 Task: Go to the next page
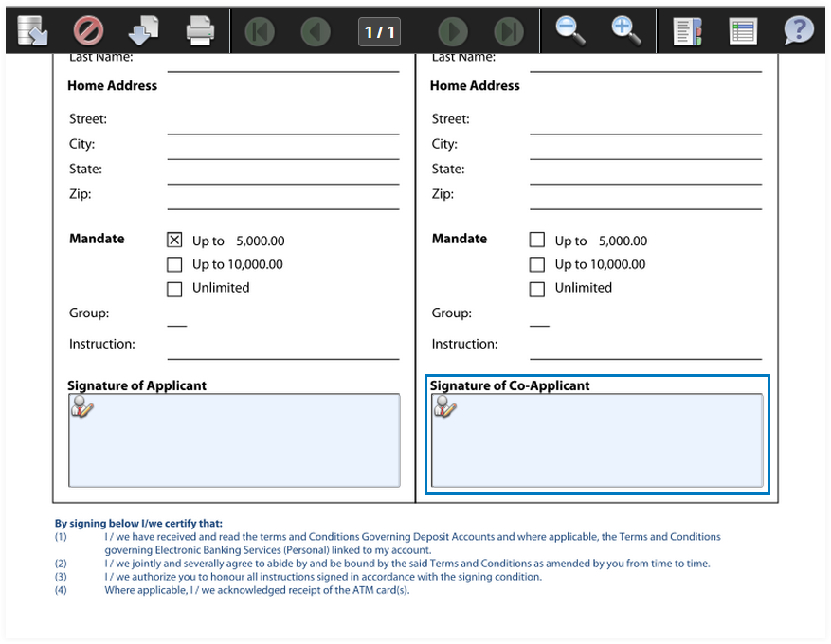(x=453, y=32)
